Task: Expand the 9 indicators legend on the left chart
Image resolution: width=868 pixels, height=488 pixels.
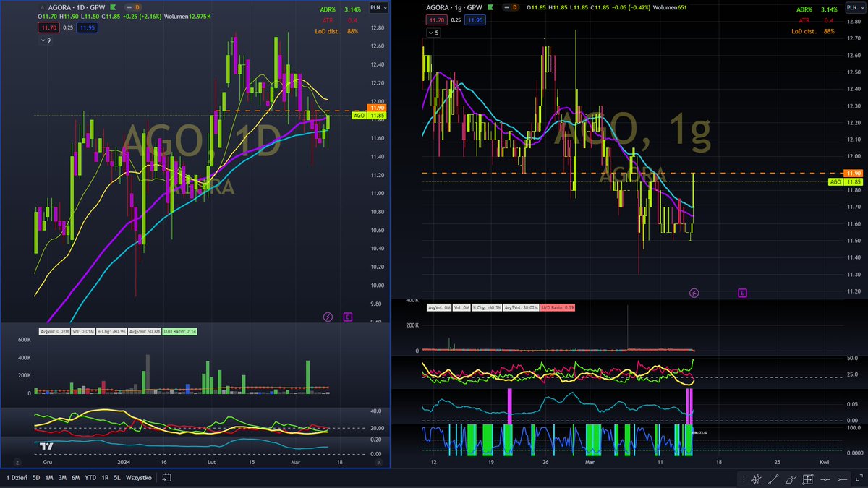Action: point(45,40)
